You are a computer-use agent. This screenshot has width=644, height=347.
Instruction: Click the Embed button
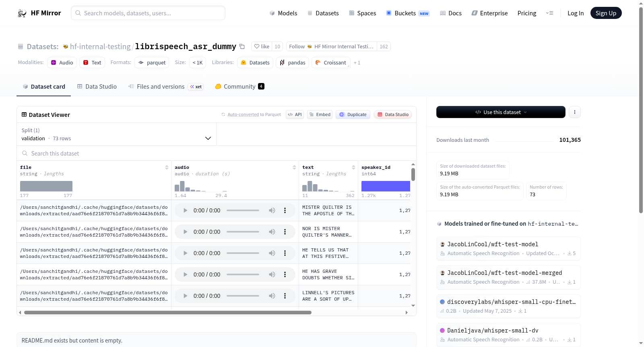click(x=320, y=114)
